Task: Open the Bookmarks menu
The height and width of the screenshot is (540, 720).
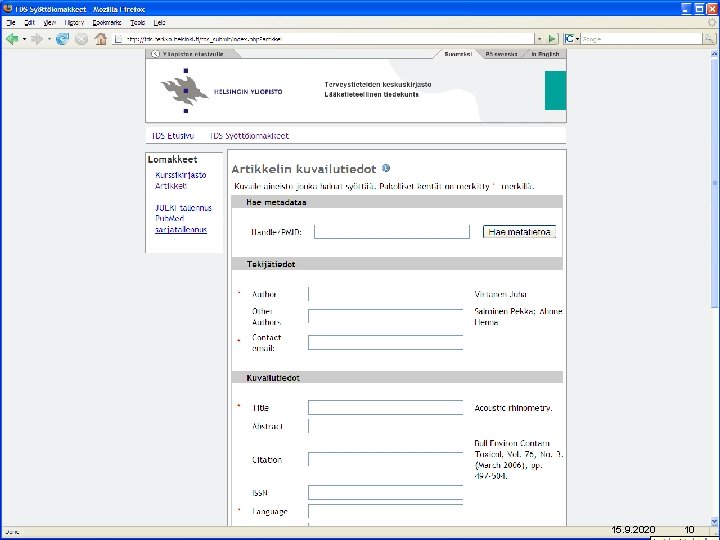Action: [107, 22]
